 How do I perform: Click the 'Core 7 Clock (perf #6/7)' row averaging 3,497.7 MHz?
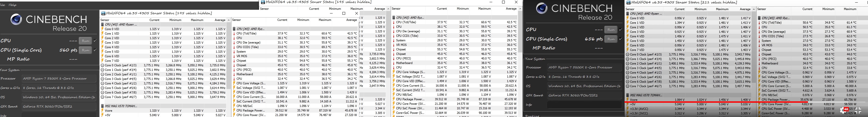[688, 86]
